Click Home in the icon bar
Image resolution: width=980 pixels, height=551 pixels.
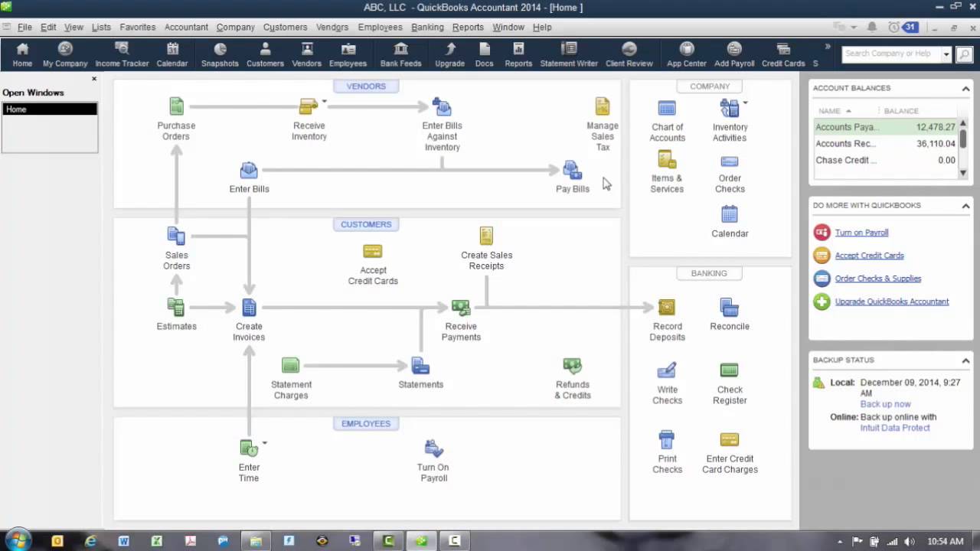[22, 55]
